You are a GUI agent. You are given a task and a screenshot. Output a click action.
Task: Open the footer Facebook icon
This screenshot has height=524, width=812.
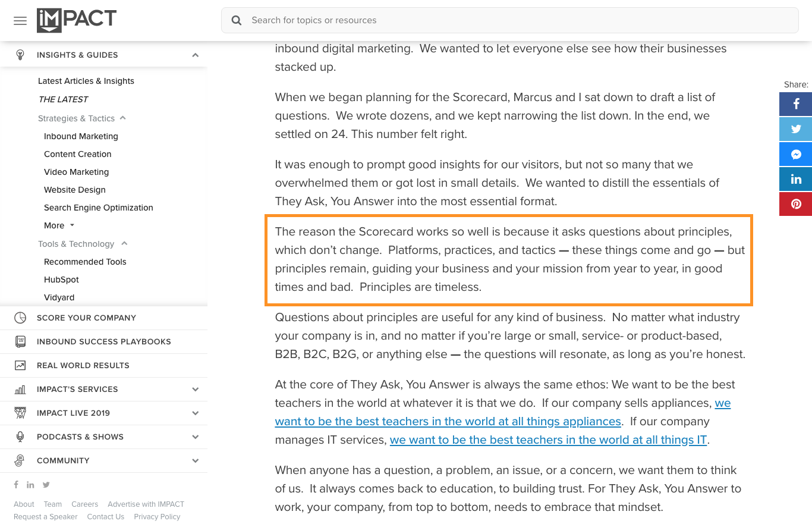coord(16,485)
